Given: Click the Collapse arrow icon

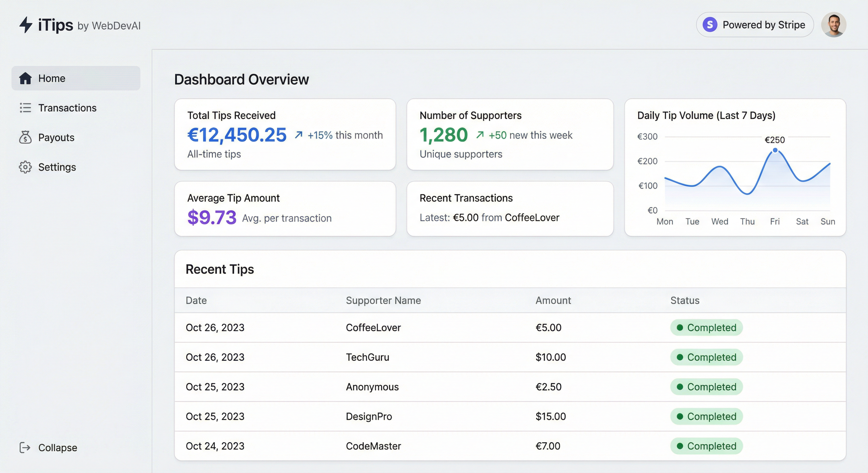Looking at the screenshot, I should tap(25, 447).
